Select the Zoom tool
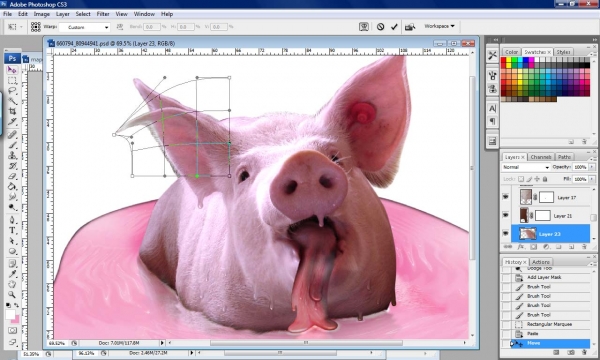This screenshot has width=600, height=360. pyautogui.click(x=12, y=295)
